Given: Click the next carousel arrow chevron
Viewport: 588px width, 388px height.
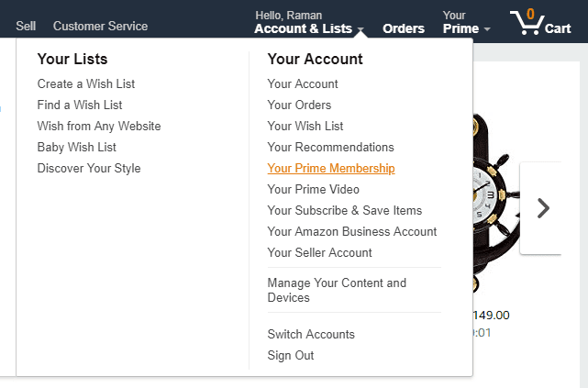Looking at the screenshot, I should click(543, 208).
